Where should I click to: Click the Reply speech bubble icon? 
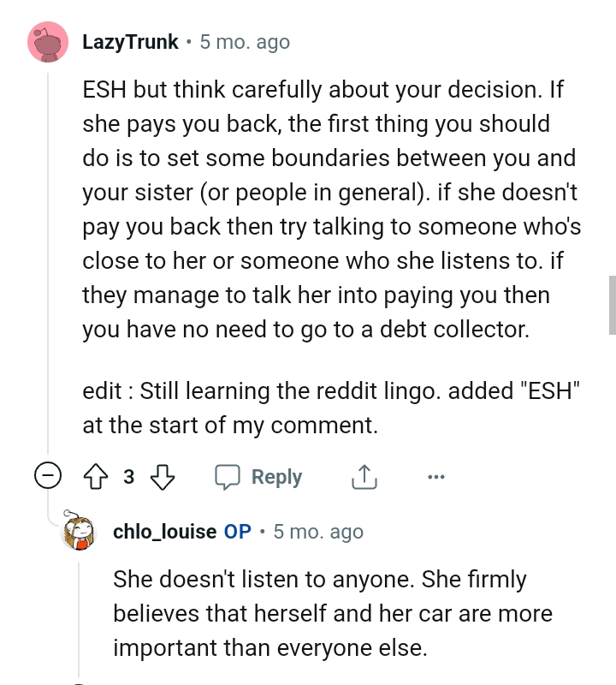(228, 476)
